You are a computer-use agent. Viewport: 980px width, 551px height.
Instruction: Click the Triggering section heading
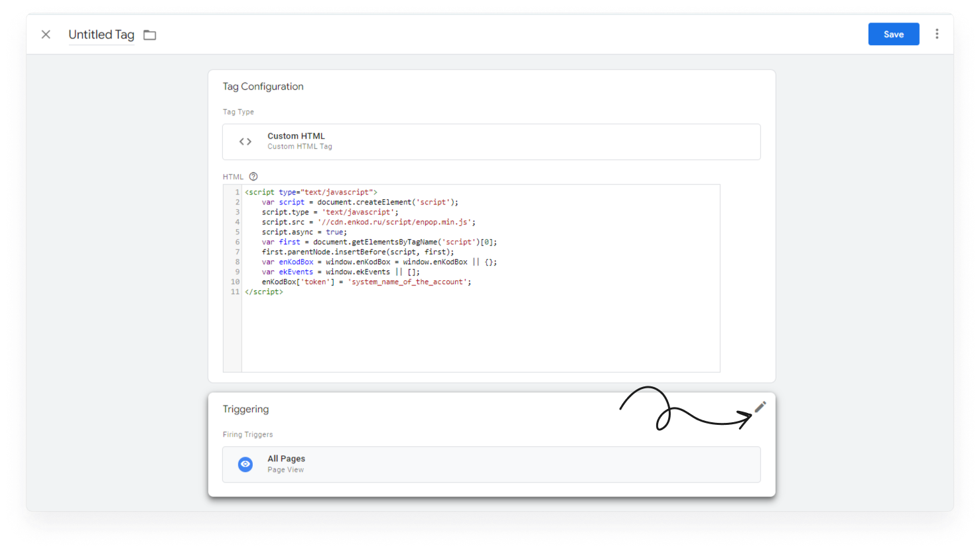[245, 409]
